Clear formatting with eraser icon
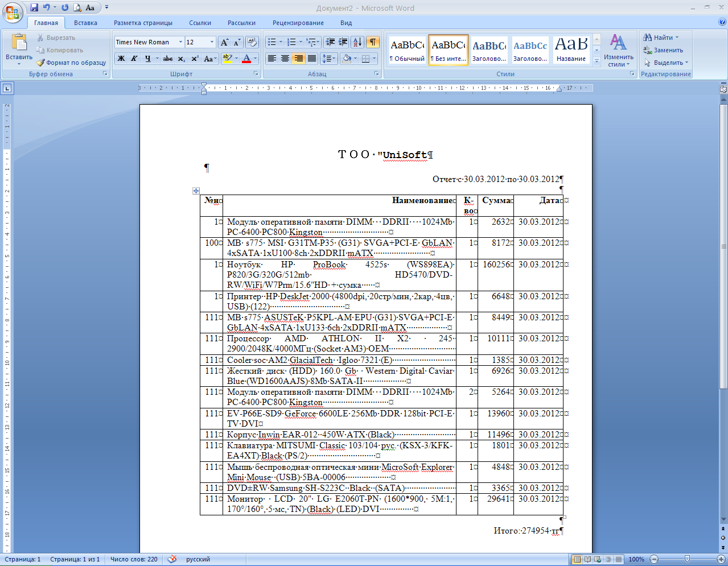 252,42
